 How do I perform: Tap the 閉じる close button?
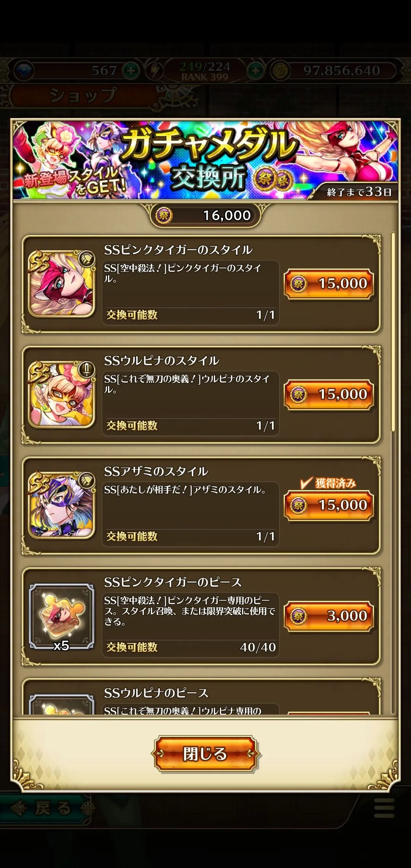click(205, 754)
